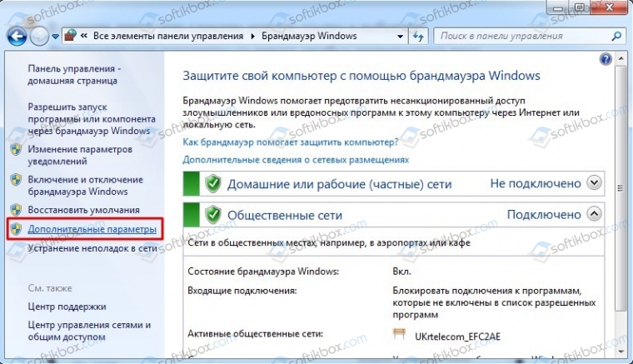Click green shield icon for 'Домашние или рабочие' networks
Screen dimensions: 633x364
(212, 183)
